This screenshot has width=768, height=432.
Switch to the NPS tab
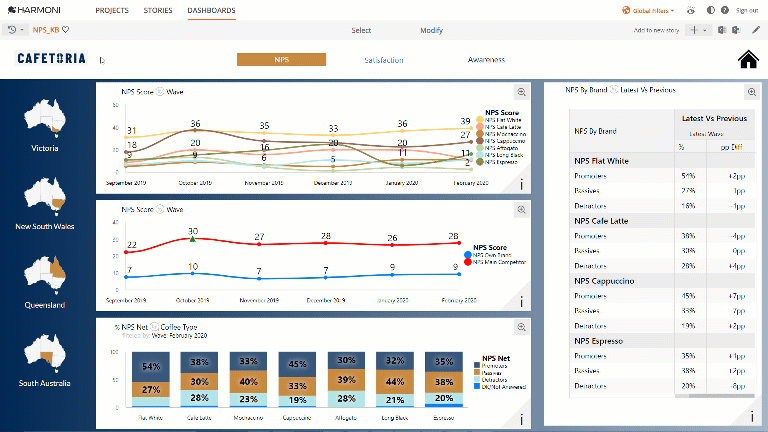click(x=281, y=59)
